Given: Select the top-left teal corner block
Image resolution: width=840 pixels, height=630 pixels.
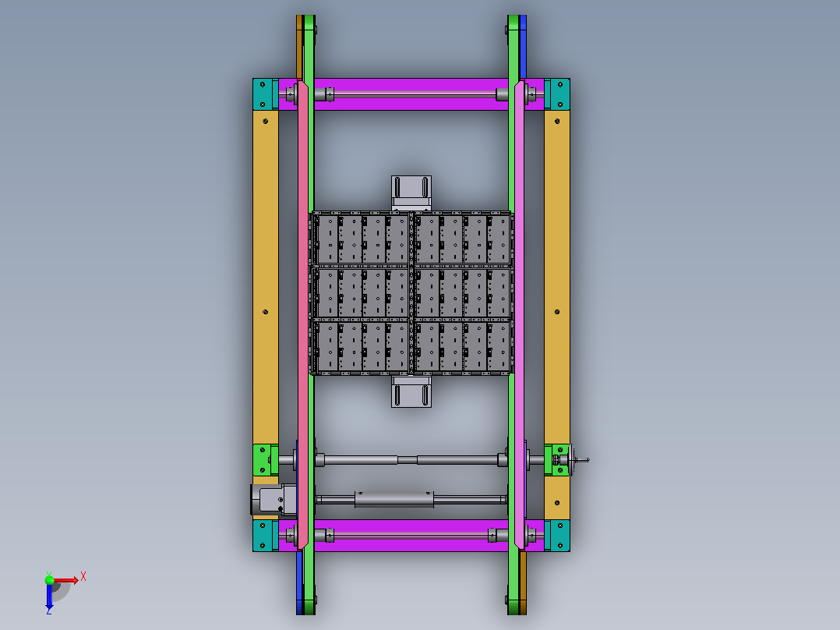Looking at the screenshot, I should (x=266, y=94).
